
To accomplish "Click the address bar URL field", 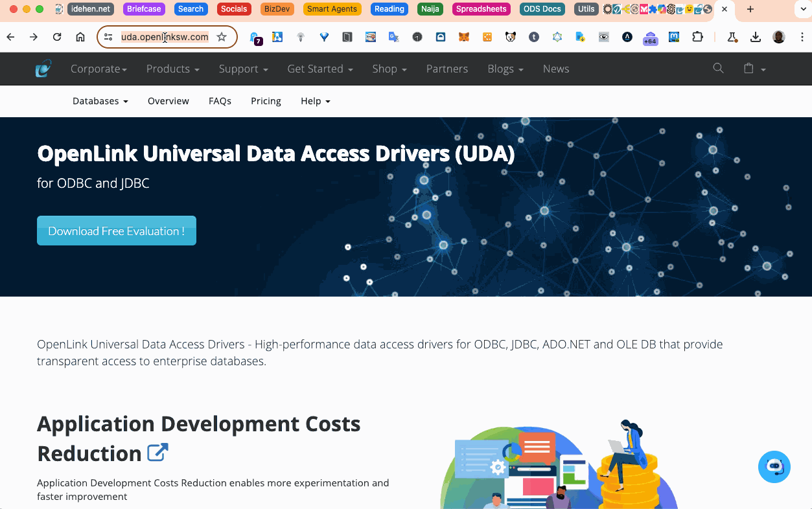I will tap(165, 37).
